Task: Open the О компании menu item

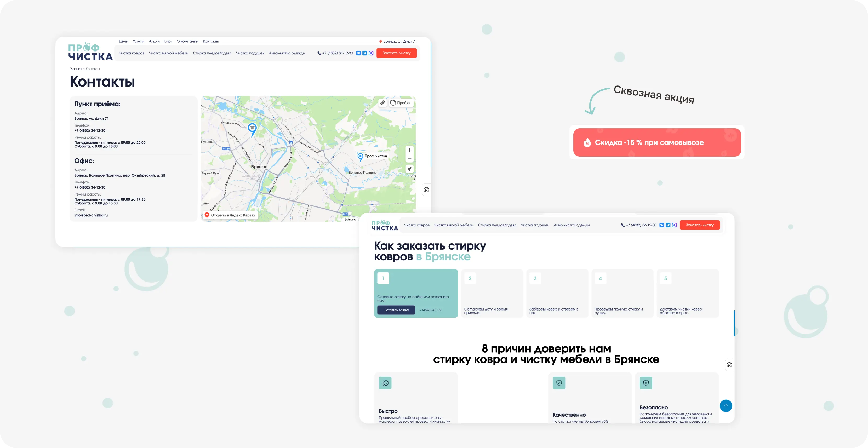Action: click(187, 42)
